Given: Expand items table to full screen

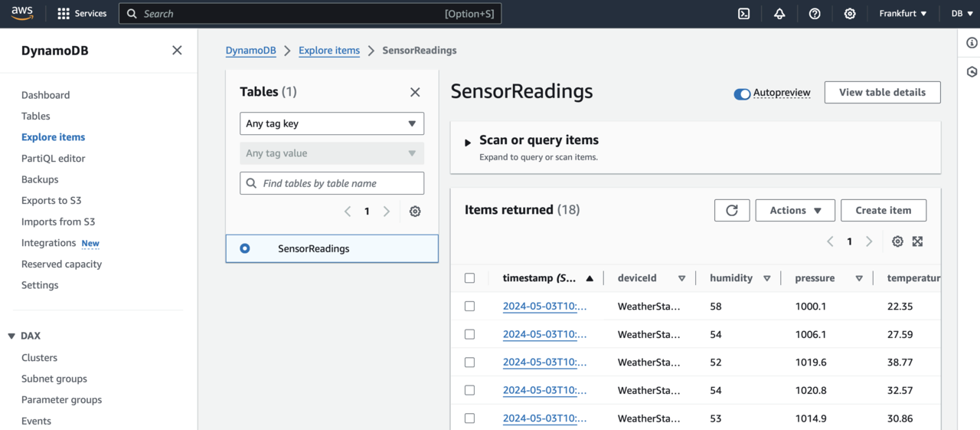Looking at the screenshot, I should [917, 241].
